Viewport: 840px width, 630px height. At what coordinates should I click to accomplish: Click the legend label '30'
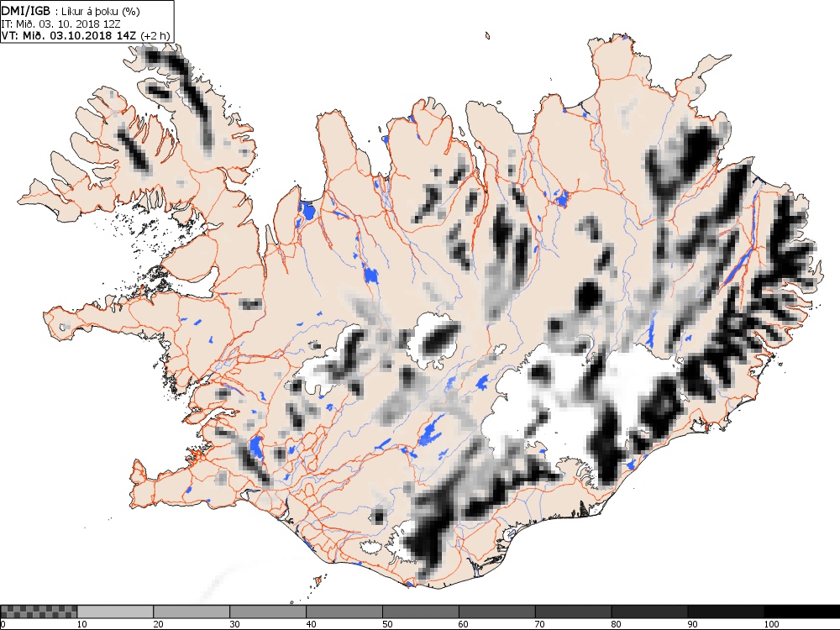[234, 624]
